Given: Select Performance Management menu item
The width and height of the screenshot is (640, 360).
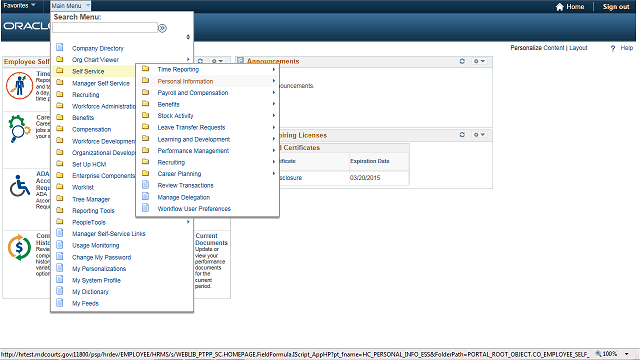Looking at the screenshot, I should pyautogui.click(x=193, y=151).
